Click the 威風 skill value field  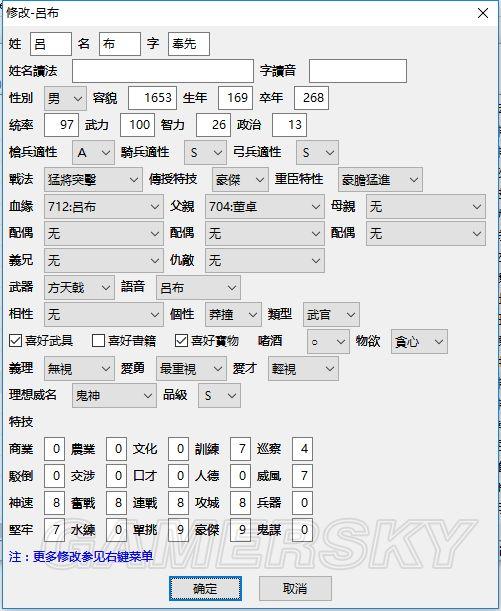(x=302, y=476)
